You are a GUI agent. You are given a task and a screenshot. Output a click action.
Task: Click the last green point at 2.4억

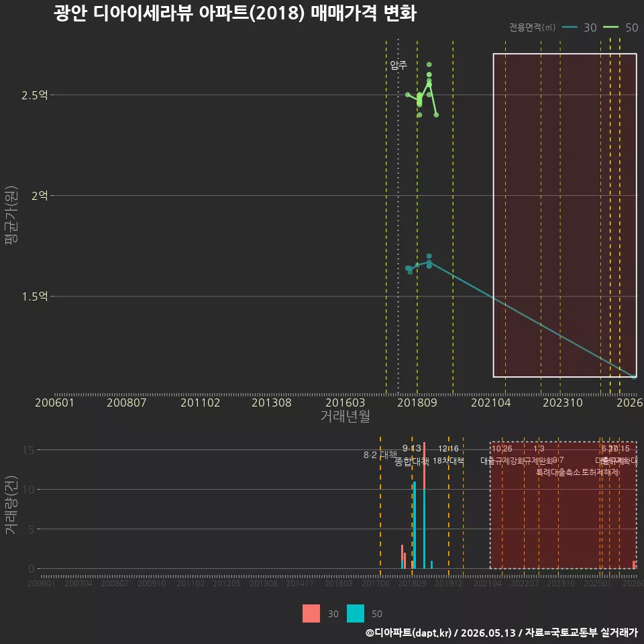pyautogui.click(x=436, y=115)
